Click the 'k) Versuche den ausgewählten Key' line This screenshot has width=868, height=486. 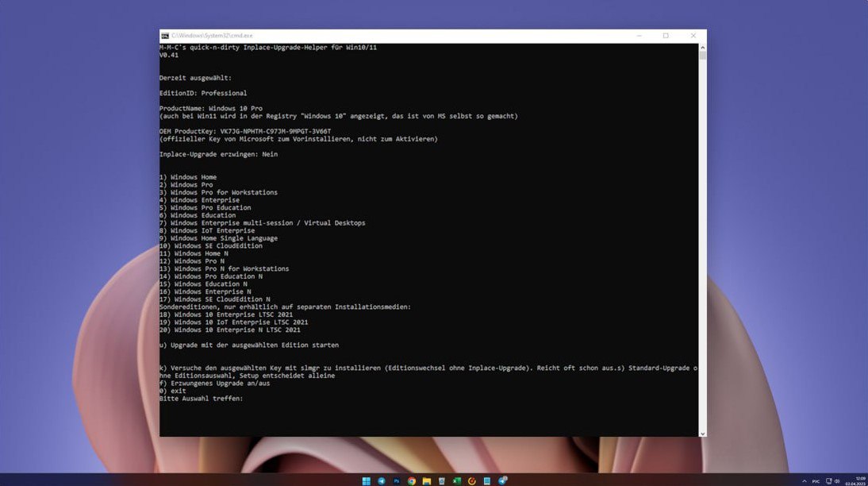click(x=428, y=368)
